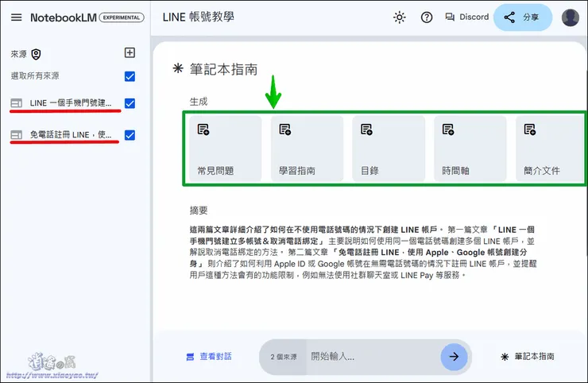Click the NotebookLM logo

tap(64, 17)
